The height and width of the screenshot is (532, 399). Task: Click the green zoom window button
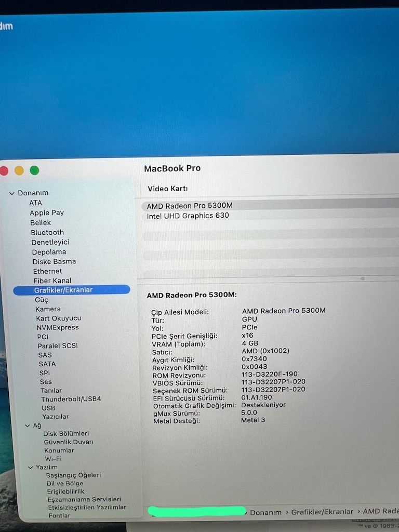click(x=35, y=170)
